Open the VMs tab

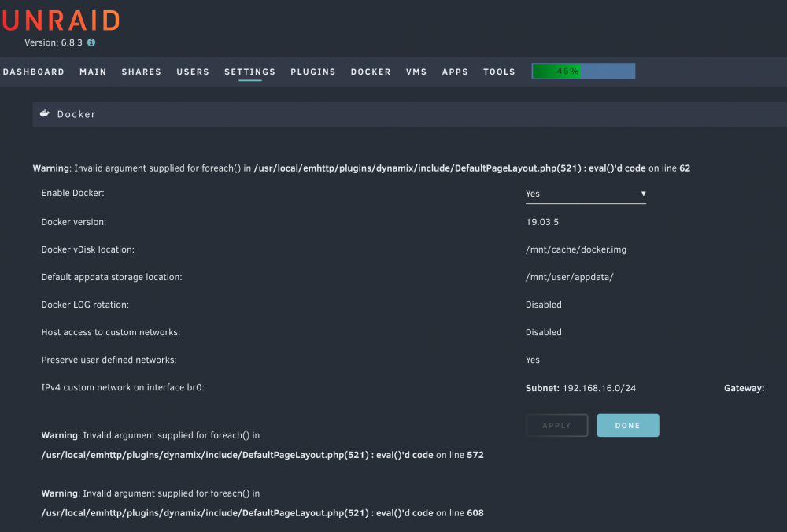point(416,72)
